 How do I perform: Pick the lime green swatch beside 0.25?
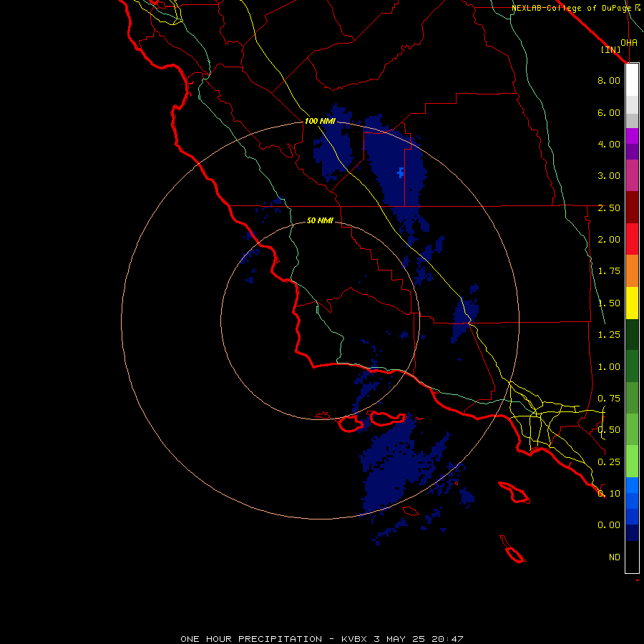coord(632,462)
